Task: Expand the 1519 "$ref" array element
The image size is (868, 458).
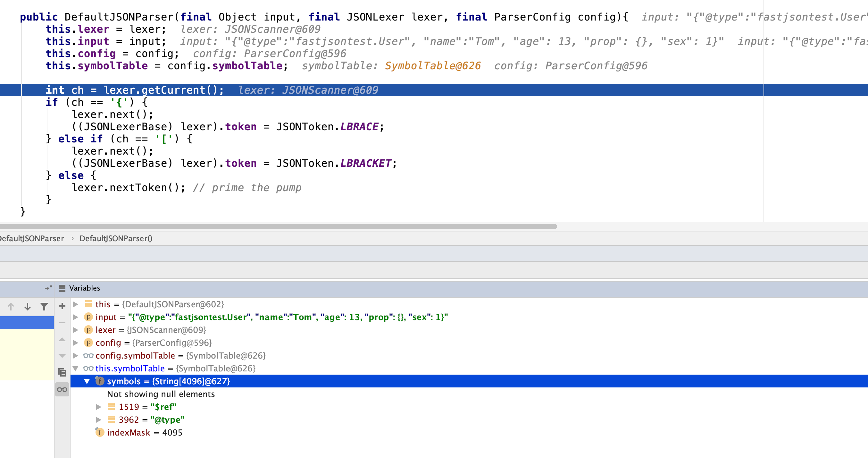Action: click(x=98, y=407)
